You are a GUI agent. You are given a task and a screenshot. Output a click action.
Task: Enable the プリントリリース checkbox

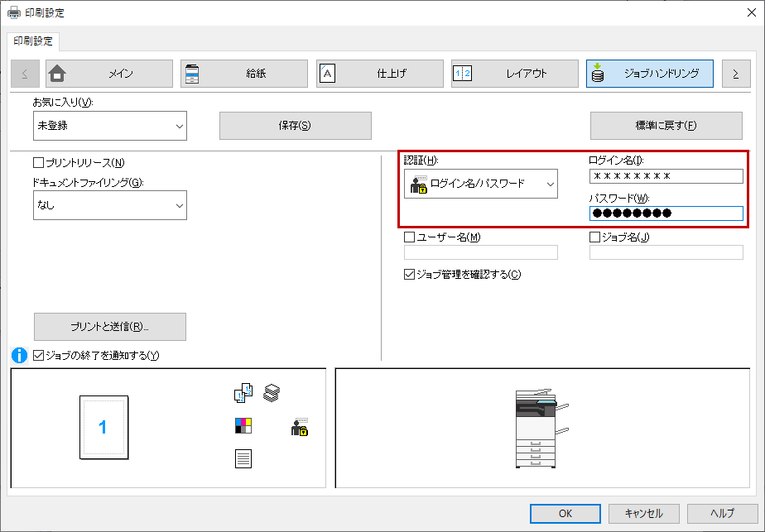(x=39, y=162)
